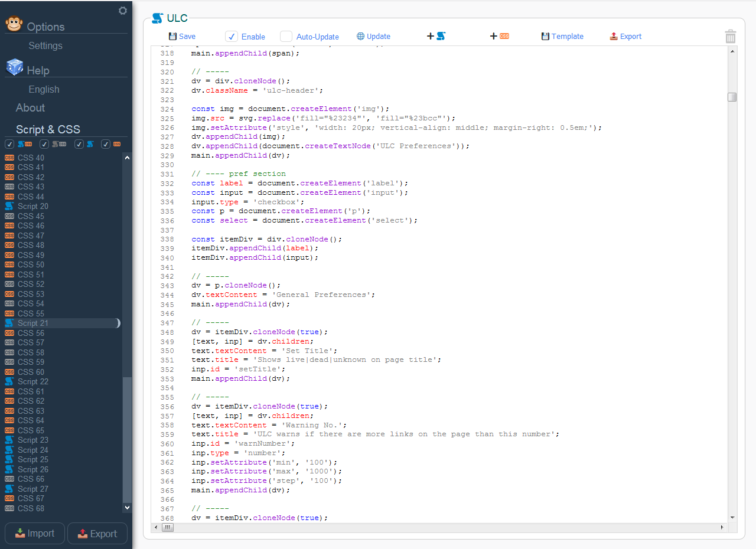Open the Settings menu item
Screen dimensions: 756x549
click(45, 45)
